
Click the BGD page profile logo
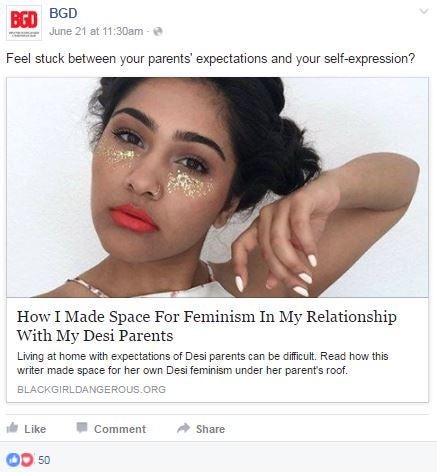pos(24,23)
